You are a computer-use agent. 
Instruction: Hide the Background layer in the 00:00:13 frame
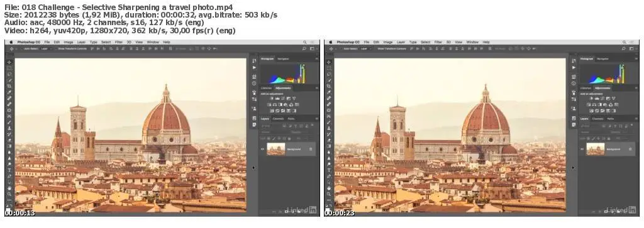pyautogui.click(x=262, y=149)
